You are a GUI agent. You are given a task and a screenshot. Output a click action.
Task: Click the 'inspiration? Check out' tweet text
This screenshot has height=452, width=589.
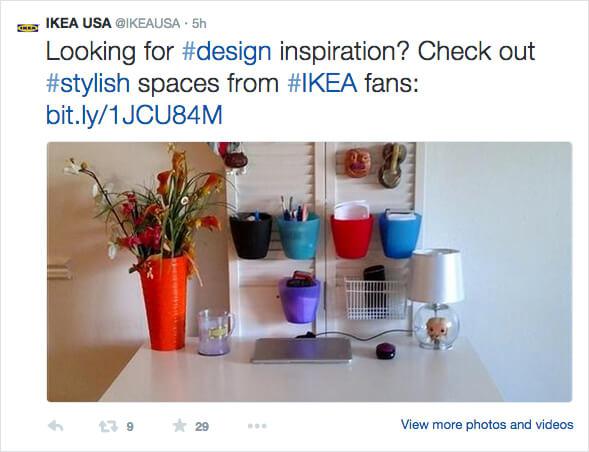pos(407,52)
